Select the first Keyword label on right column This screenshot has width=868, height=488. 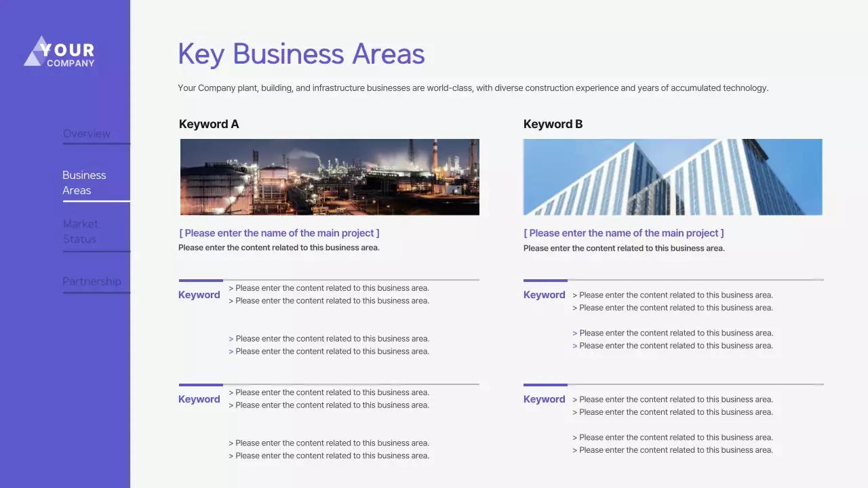tap(544, 294)
